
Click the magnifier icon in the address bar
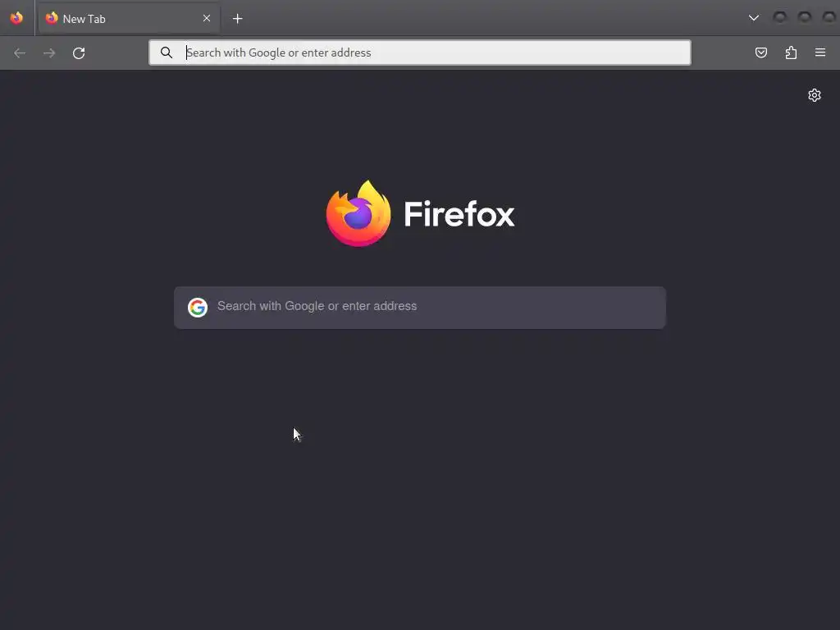pyautogui.click(x=167, y=52)
